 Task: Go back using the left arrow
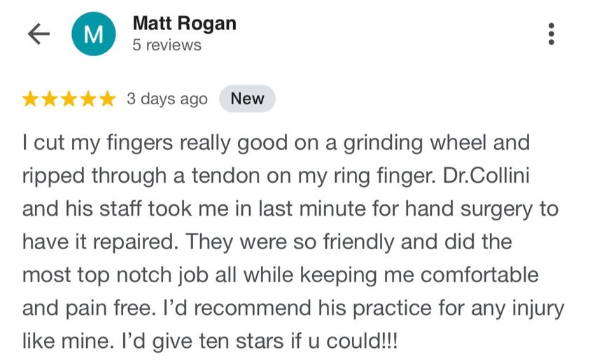(38, 34)
